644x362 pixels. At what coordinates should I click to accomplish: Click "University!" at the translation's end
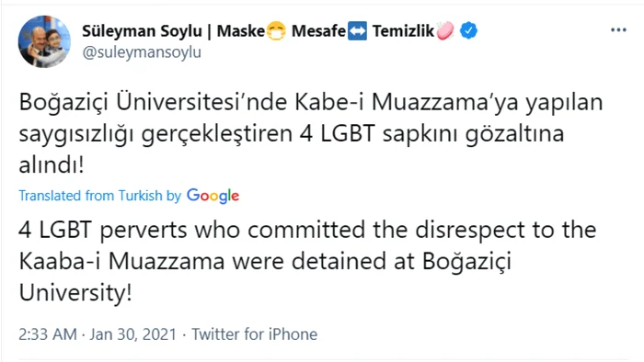point(75,293)
